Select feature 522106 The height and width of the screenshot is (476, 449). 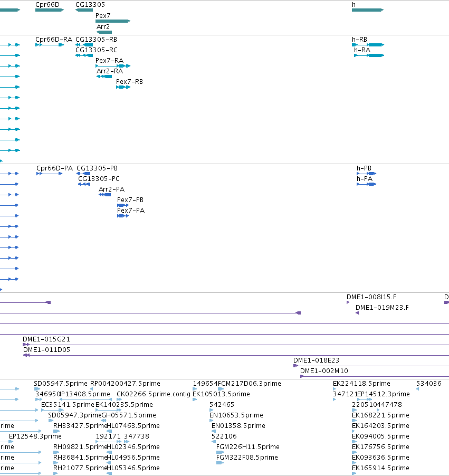pyautogui.click(x=213, y=442)
